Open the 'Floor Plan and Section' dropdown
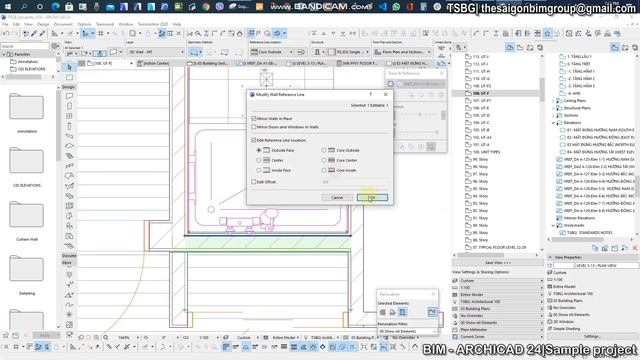The image size is (640, 360). pos(402,52)
